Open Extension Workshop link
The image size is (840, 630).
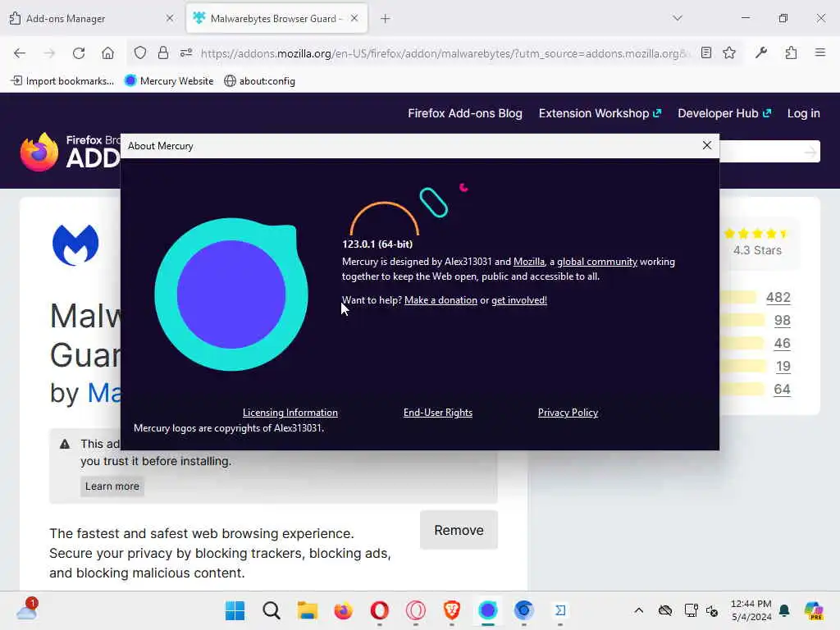tap(600, 113)
